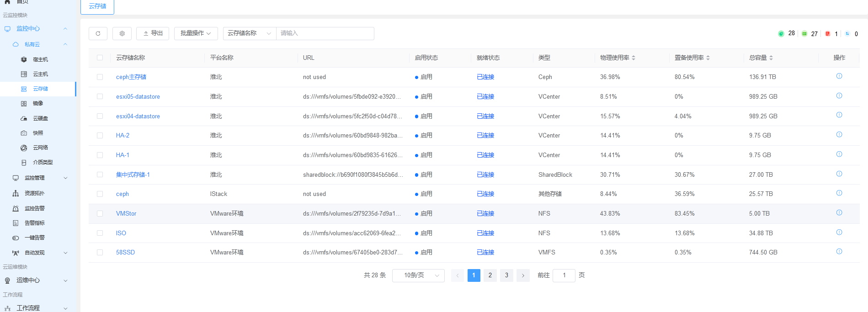Viewport: 868px width, 312px height.
Task: Open 快照 in the sidebar
Action: coord(38,133)
